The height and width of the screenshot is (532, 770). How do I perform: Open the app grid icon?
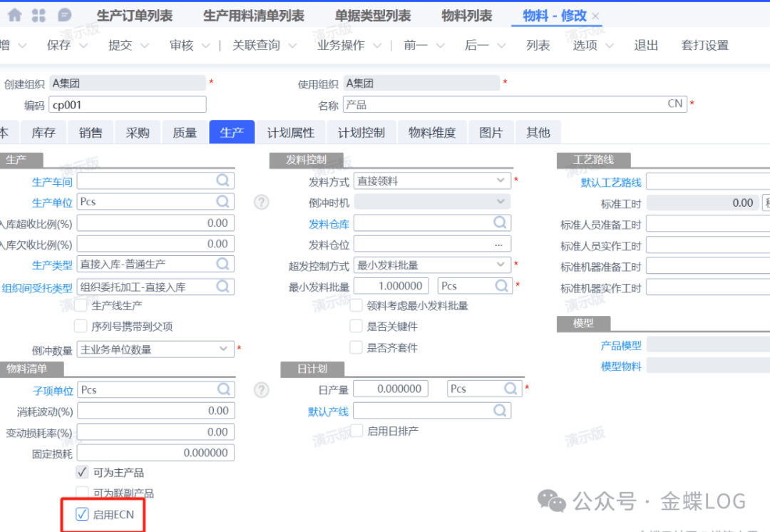38,15
